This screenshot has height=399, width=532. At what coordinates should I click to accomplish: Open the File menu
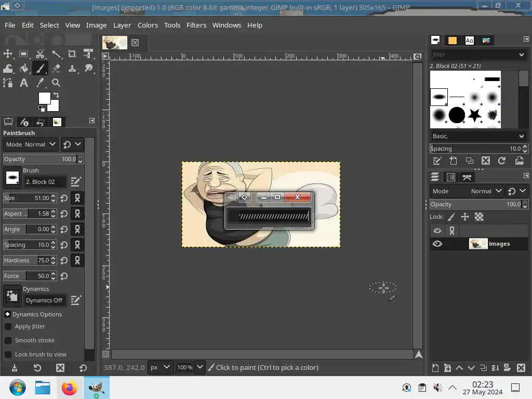(10, 25)
